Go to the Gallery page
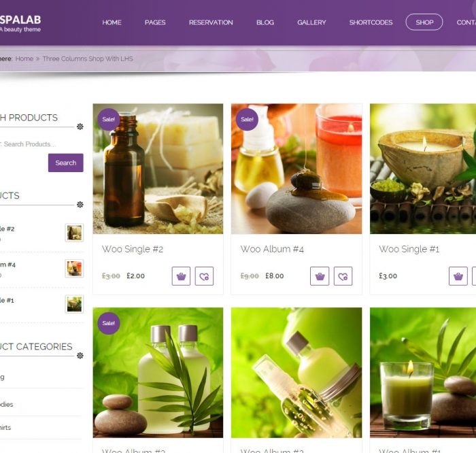The height and width of the screenshot is (453, 476). point(311,22)
